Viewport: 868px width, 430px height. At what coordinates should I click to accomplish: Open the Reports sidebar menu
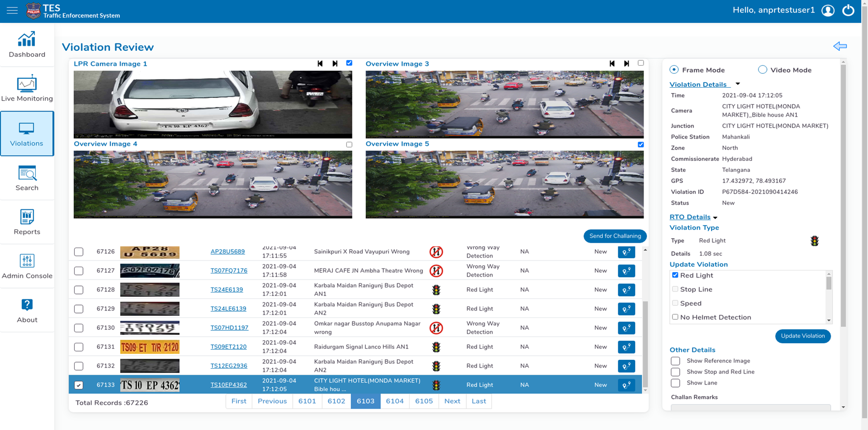point(27,222)
